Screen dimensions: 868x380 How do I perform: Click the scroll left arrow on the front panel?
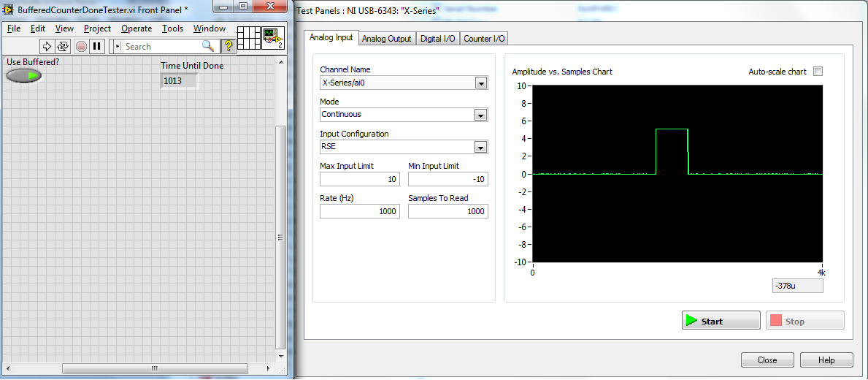coord(8,368)
